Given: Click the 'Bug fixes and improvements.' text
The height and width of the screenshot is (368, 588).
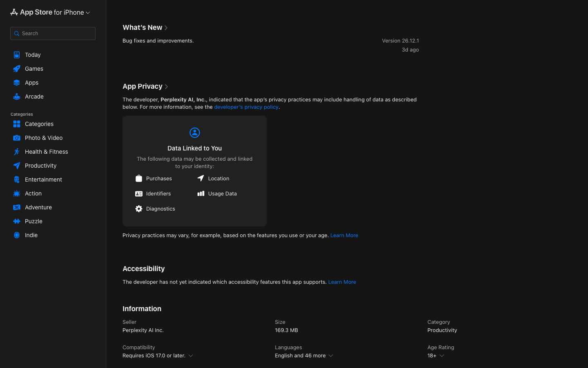Looking at the screenshot, I should tap(158, 41).
